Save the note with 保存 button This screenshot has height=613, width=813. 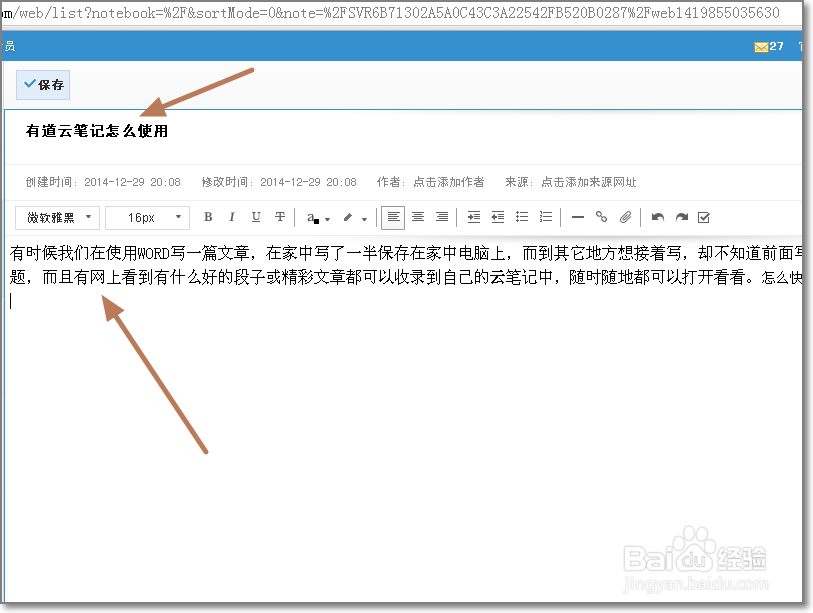[x=43, y=85]
